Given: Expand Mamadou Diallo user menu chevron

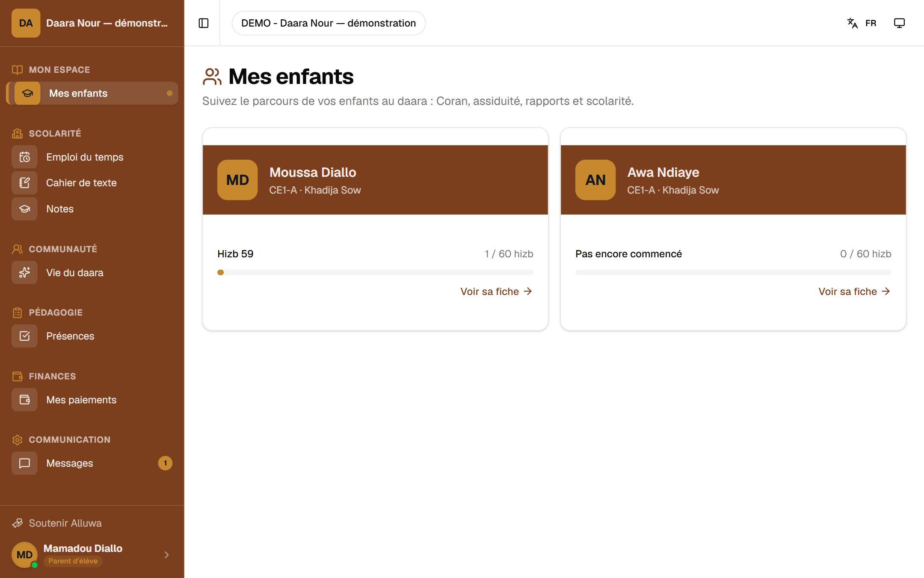Looking at the screenshot, I should pyautogui.click(x=166, y=555).
